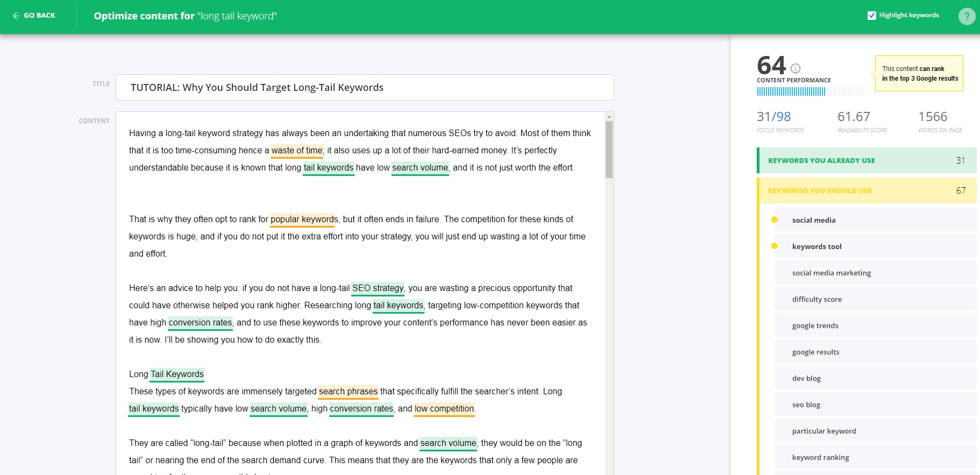This screenshot has height=475, width=980.
Task: Click the scrollbar up arrow in content editor
Action: [x=609, y=117]
